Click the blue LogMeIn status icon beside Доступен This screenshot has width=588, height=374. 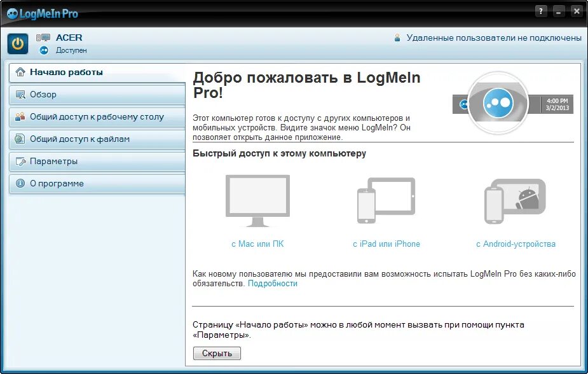coord(44,50)
